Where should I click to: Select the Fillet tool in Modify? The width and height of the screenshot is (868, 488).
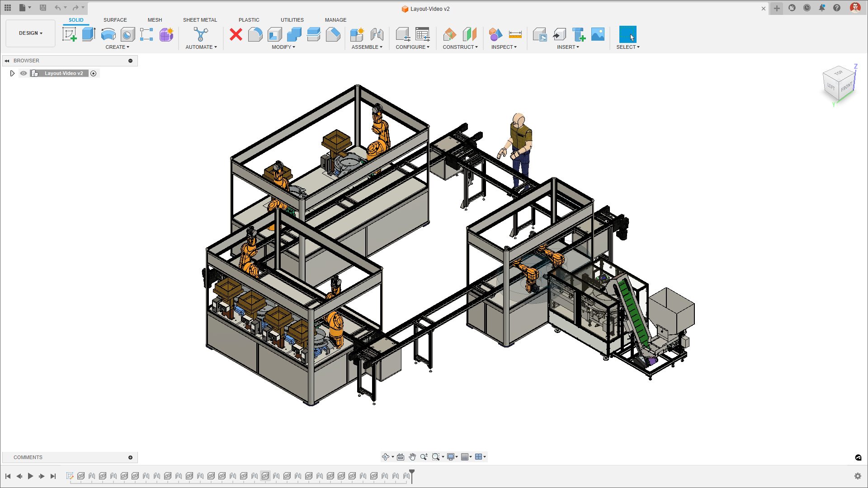click(x=255, y=34)
